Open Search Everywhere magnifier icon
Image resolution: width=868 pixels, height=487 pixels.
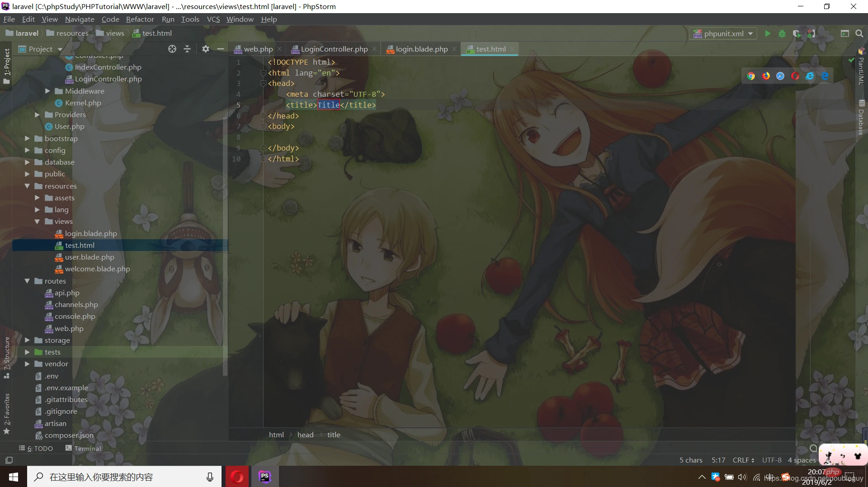coord(860,33)
